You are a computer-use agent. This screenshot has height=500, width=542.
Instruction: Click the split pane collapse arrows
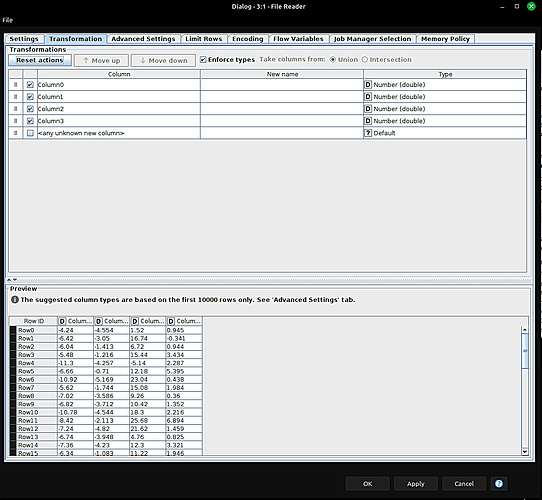[12, 280]
